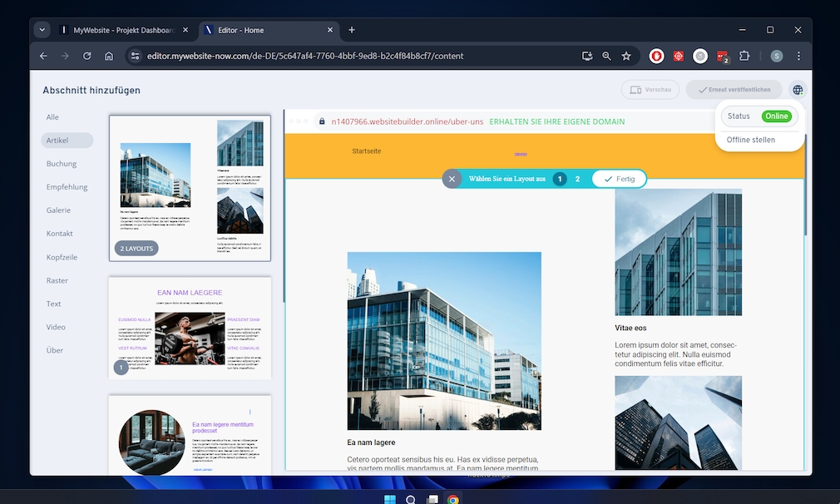Click Offline stellen option

coord(751,140)
